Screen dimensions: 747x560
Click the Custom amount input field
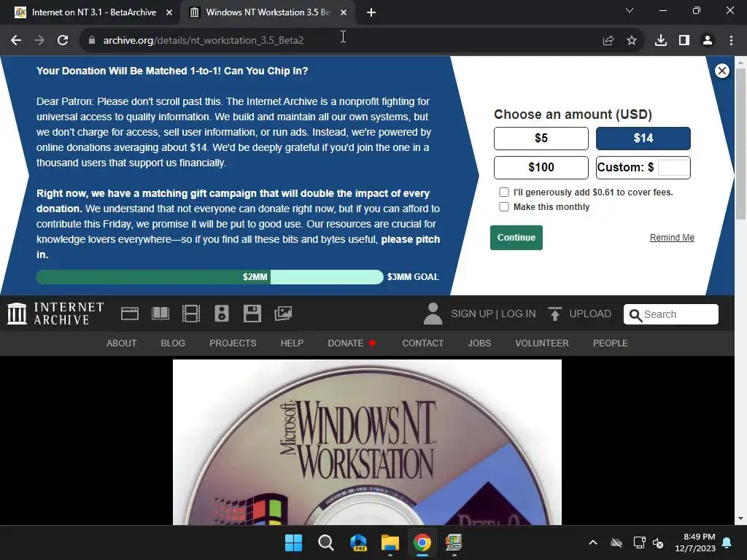673,168
